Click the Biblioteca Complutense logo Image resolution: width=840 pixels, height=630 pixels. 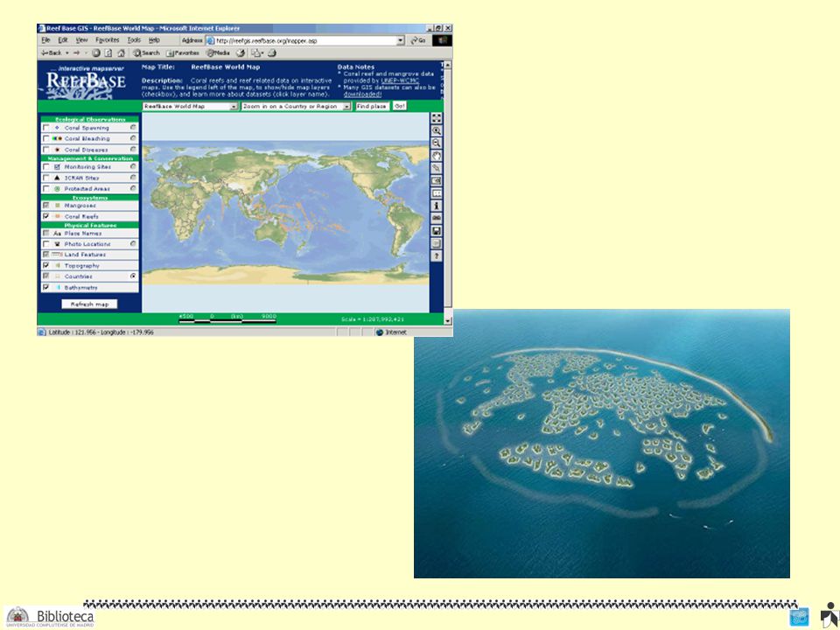tap(49, 617)
